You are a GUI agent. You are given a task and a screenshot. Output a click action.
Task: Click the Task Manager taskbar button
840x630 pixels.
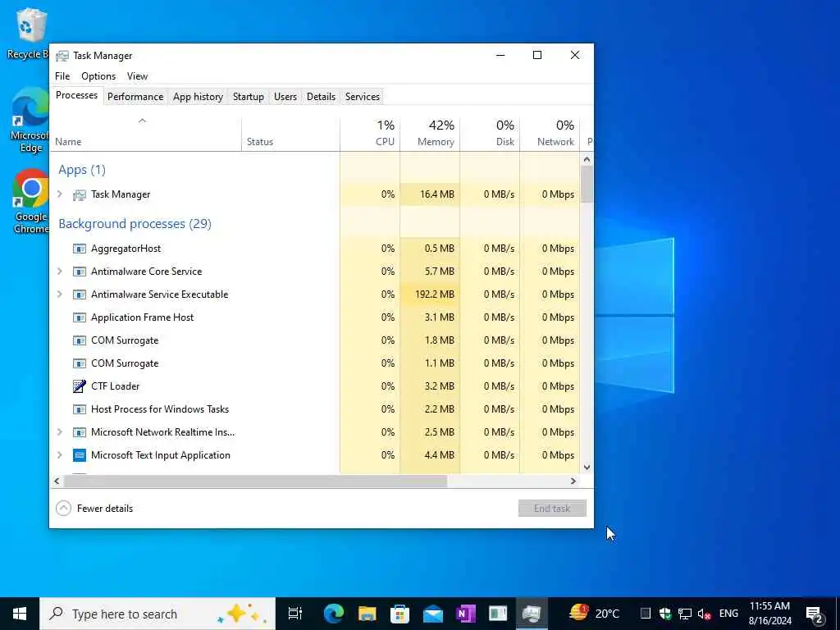pos(532,614)
